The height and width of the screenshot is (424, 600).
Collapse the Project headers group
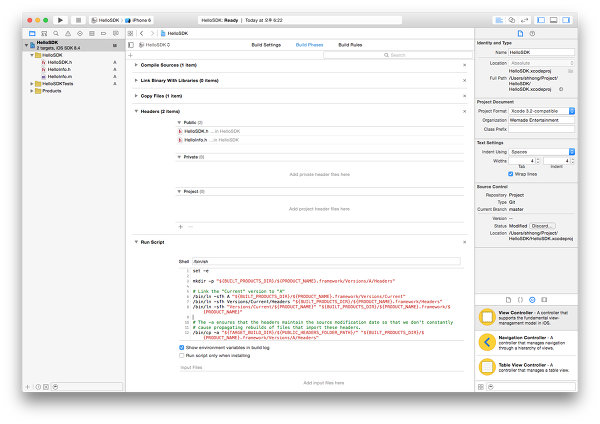point(179,191)
